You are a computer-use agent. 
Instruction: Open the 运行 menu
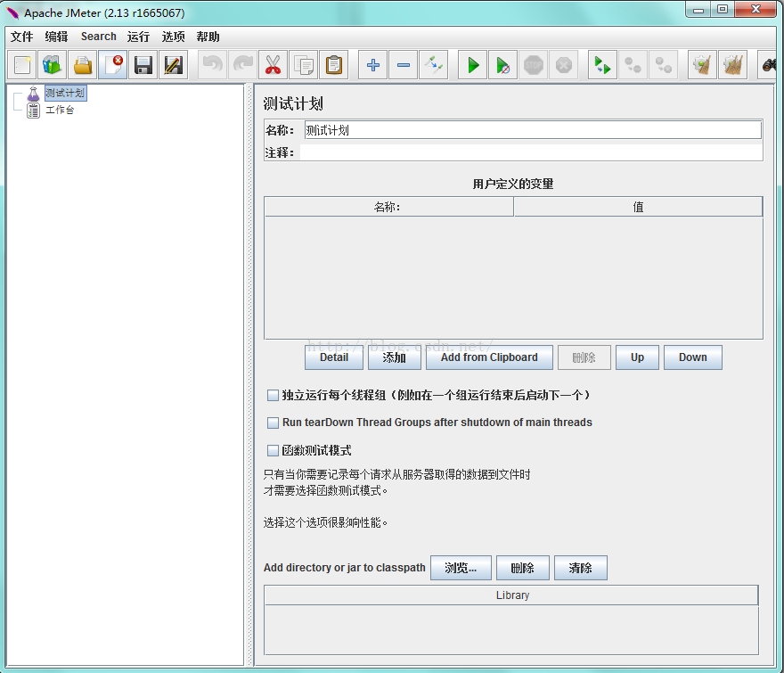tap(138, 37)
